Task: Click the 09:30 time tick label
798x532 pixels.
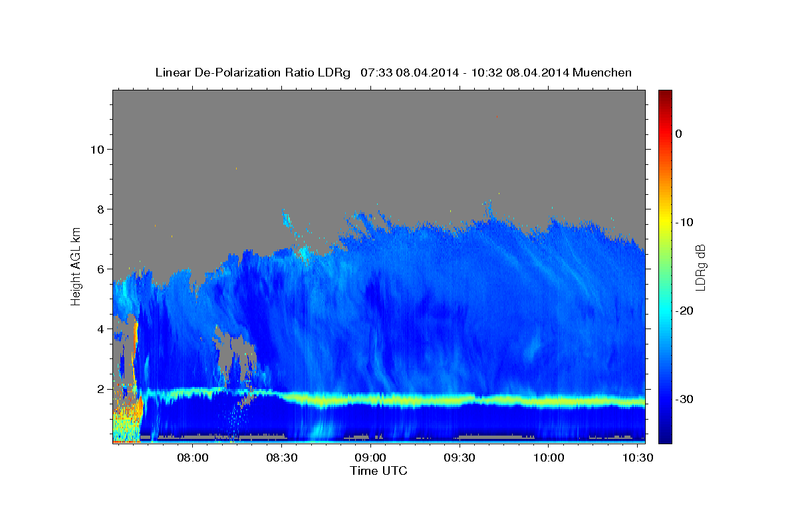Action: (x=459, y=458)
